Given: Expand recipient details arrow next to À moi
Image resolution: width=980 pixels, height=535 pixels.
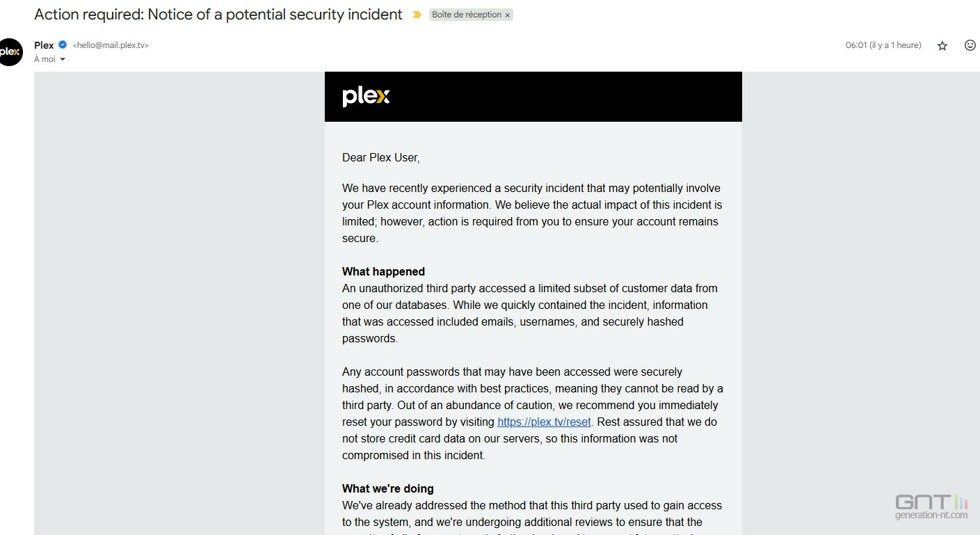Looking at the screenshot, I should [63, 59].
